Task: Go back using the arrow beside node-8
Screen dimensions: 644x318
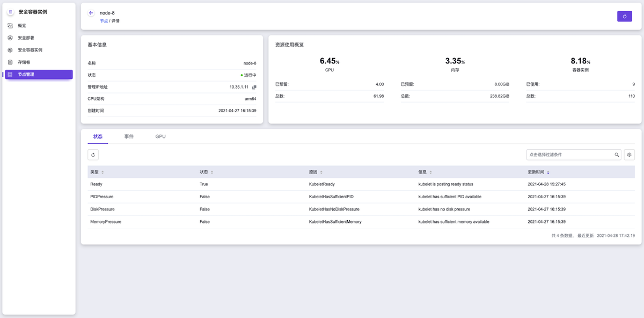Action: [x=91, y=13]
